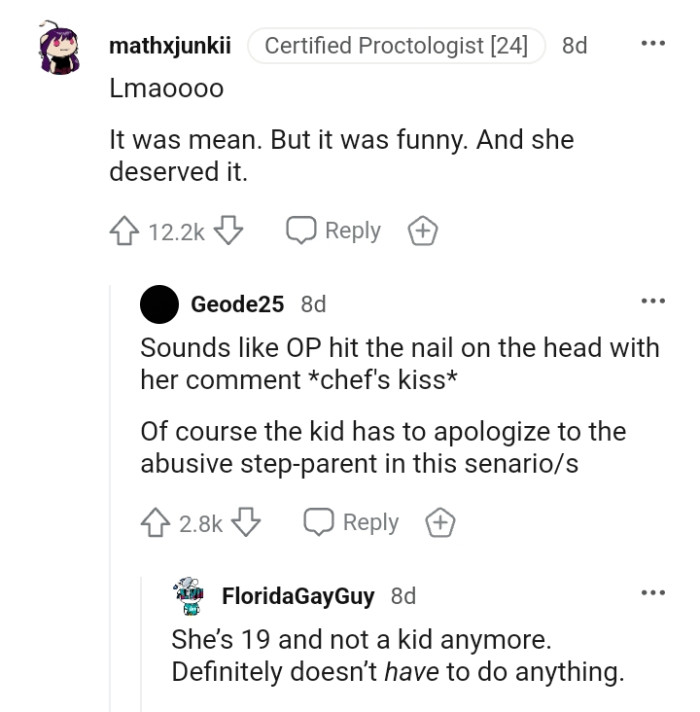Image resolution: width=700 pixels, height=712 pixels.
Task: Visit FloridaGayGuy's profile via username
Action: pos(297,596)
